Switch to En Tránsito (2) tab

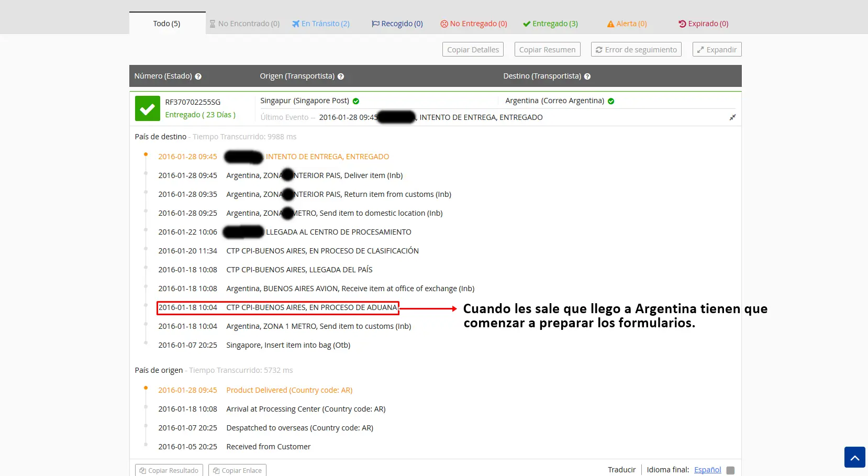[321, 24]
